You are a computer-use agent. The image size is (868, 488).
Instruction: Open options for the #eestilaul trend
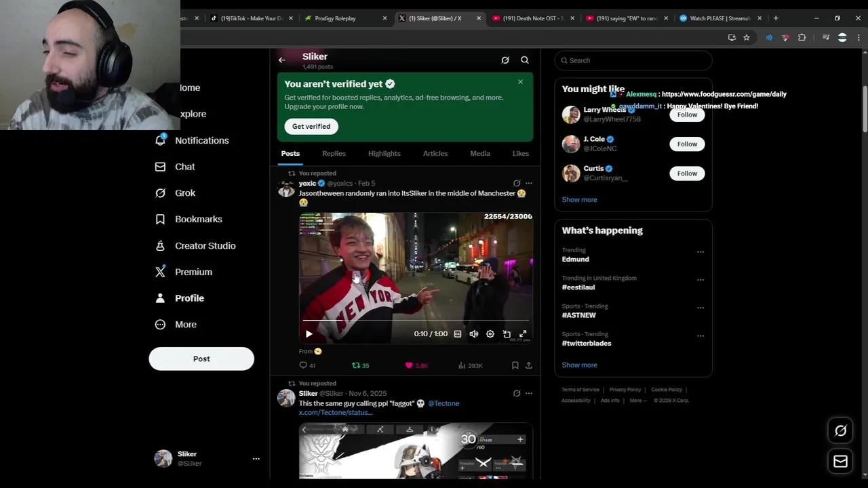(x=701, y=280)
